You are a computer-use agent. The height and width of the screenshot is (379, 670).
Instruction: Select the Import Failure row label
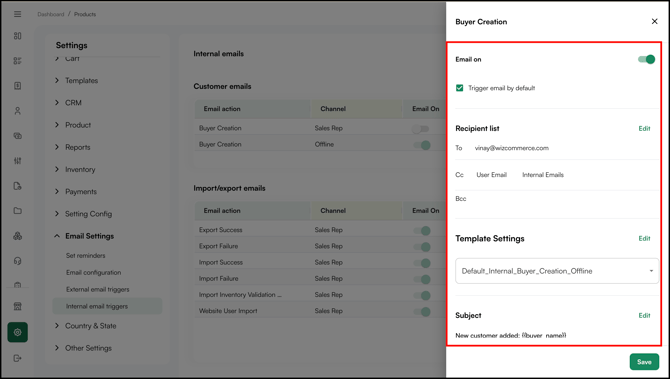218,279
